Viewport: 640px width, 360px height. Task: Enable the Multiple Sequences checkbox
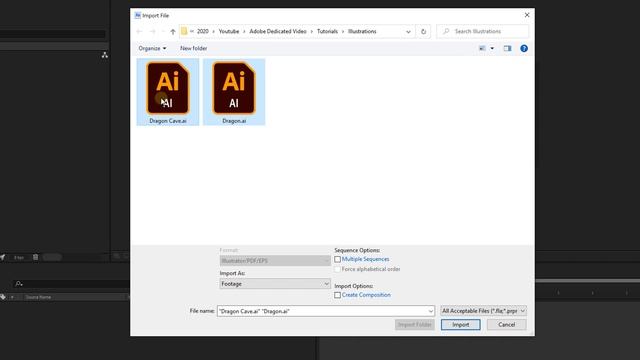[337, 259]
